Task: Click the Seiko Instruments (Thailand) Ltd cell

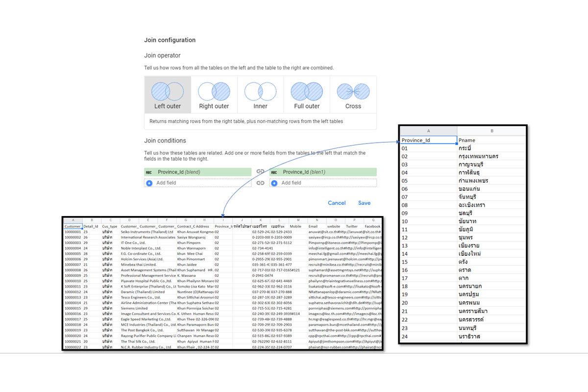Action: pos(147,232)
